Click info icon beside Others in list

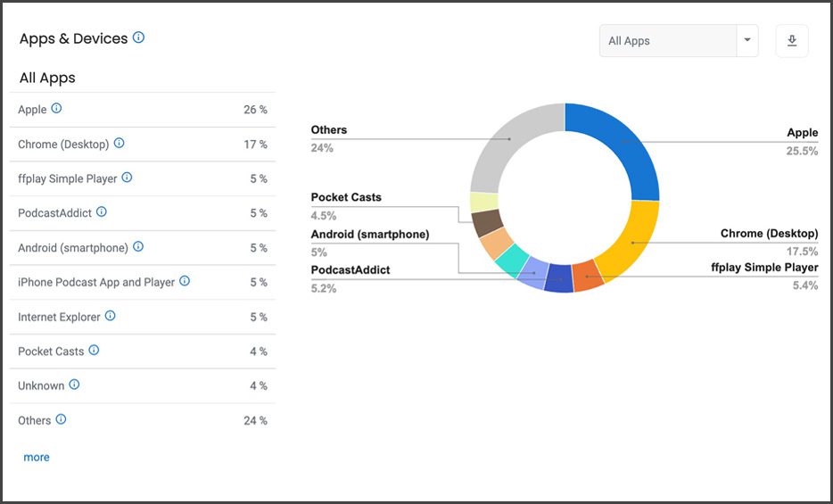pos(62,419)
